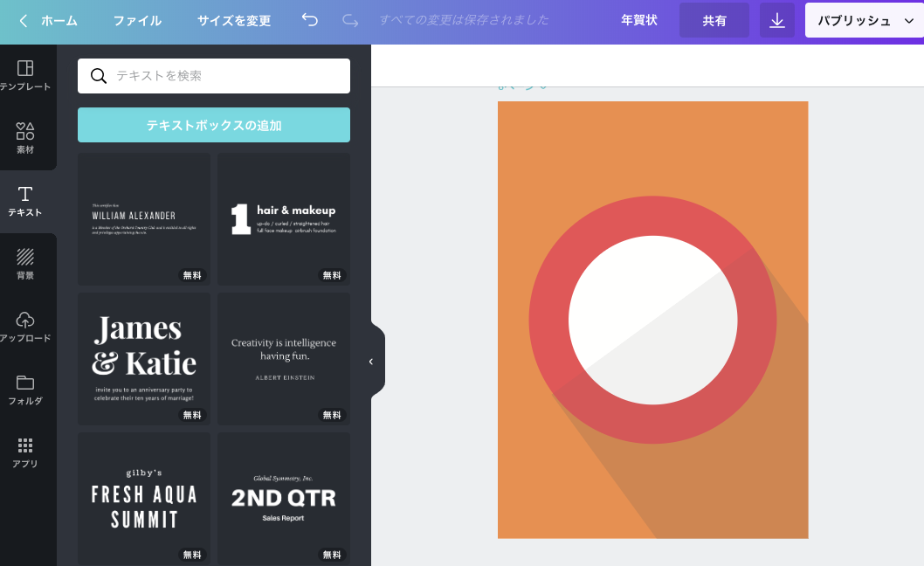Click the red ring on the canvas
Screen dimensions: 924x566
click(653, 216)
